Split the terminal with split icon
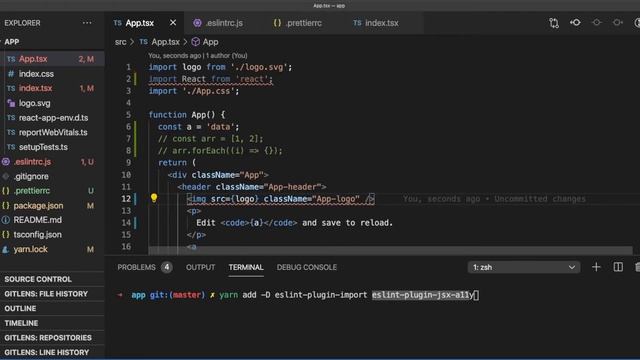The image size is (640, 360). (618, 267)
